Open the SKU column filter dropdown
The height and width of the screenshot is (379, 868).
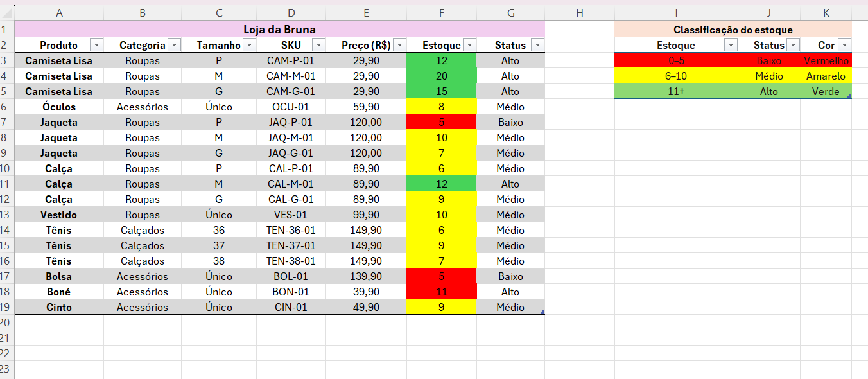coord(318,45)
